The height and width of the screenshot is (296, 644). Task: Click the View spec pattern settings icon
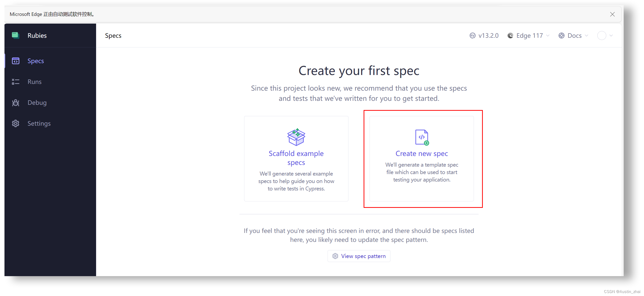pos(336,256)
